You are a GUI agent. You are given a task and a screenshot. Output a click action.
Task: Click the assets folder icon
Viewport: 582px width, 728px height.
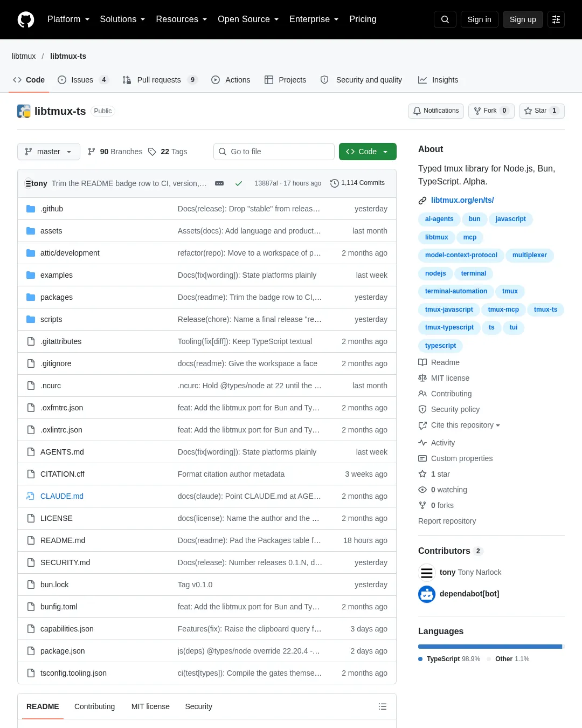(x=31, y=231)
